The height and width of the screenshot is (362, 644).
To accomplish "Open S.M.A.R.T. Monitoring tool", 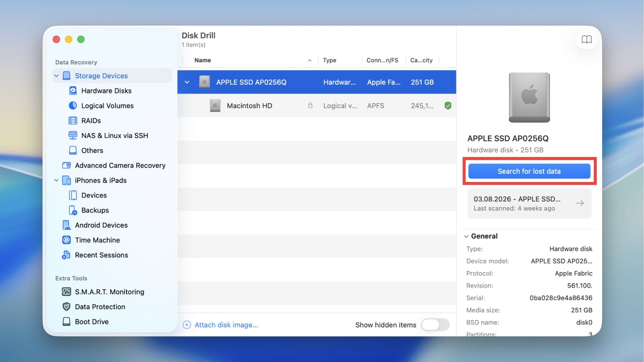I will tap(109, 292).
